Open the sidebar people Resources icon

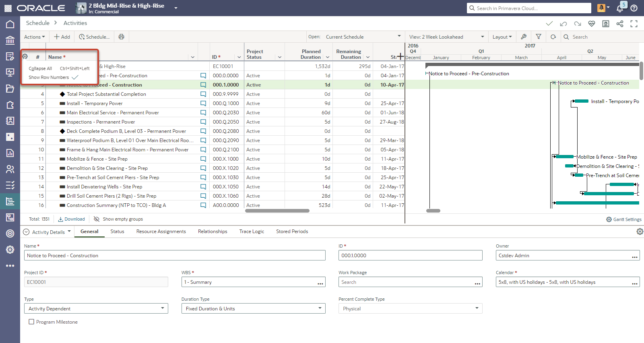pyautogui.click(x=10, y=169)
